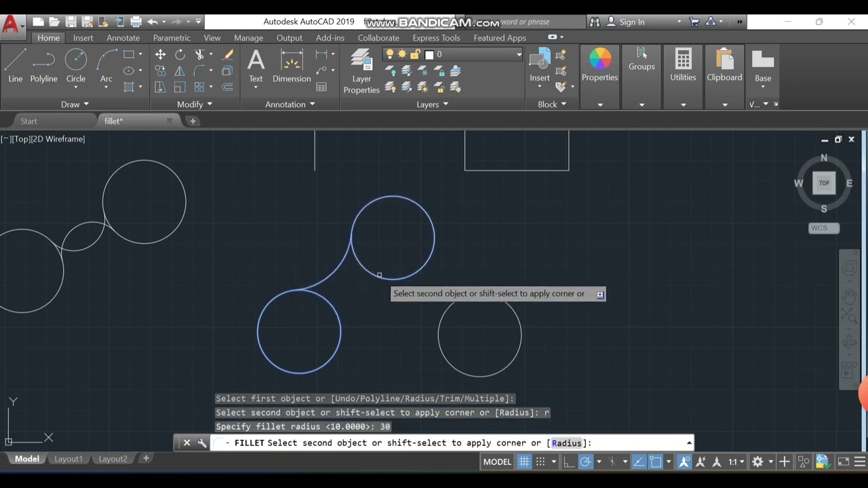Click the Trim scissors tool

199,54
